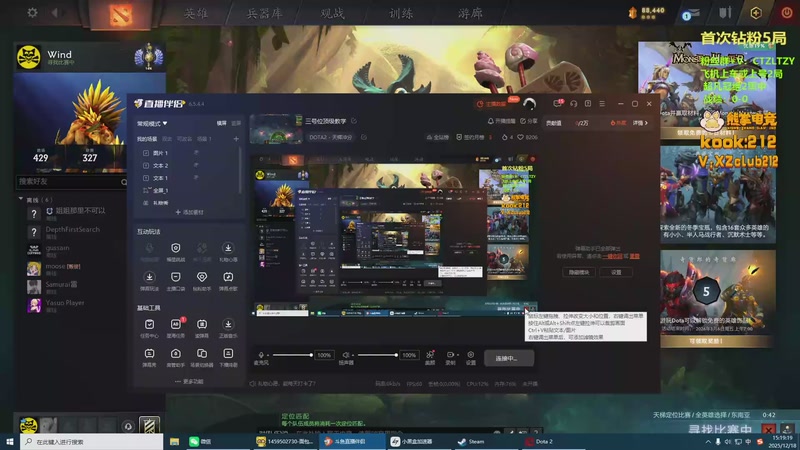800x450 pixels.
Task: Click the 一键恢复 link
Action: (612, 256)
